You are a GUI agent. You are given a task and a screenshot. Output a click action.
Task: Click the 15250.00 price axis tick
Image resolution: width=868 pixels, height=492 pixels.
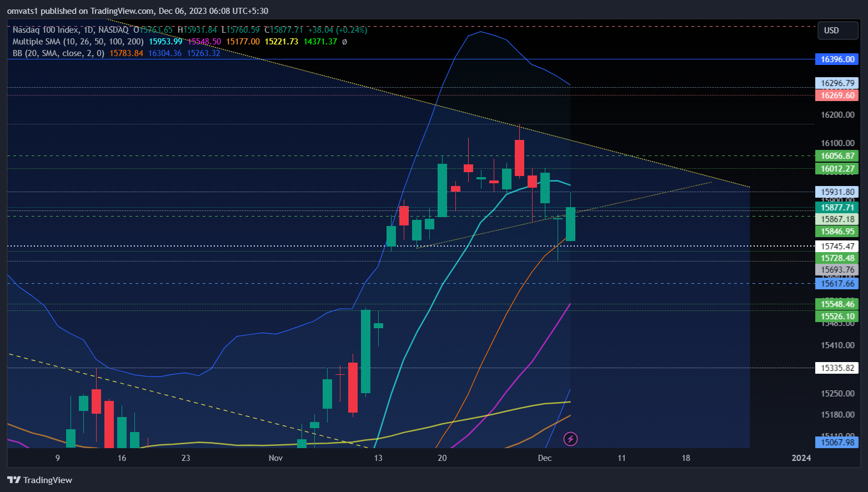coord(837,394)
